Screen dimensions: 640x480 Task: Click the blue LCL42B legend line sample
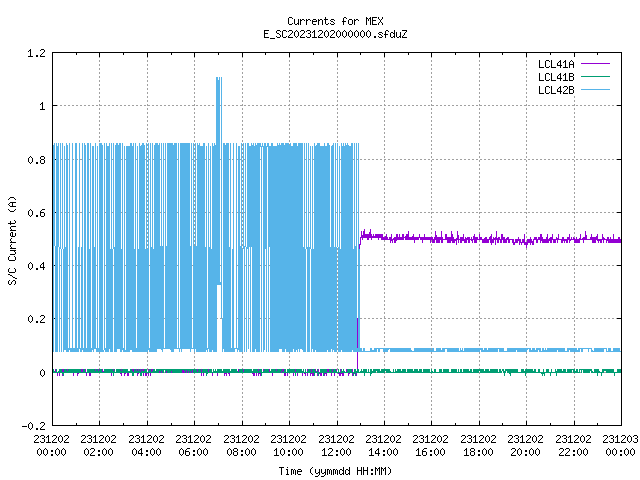coord(595,90)
